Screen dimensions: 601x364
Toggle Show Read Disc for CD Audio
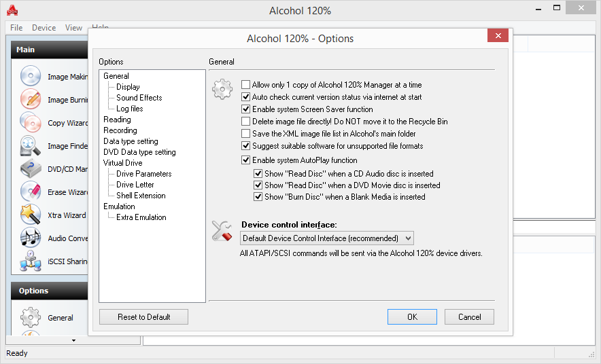coord(258,173)
